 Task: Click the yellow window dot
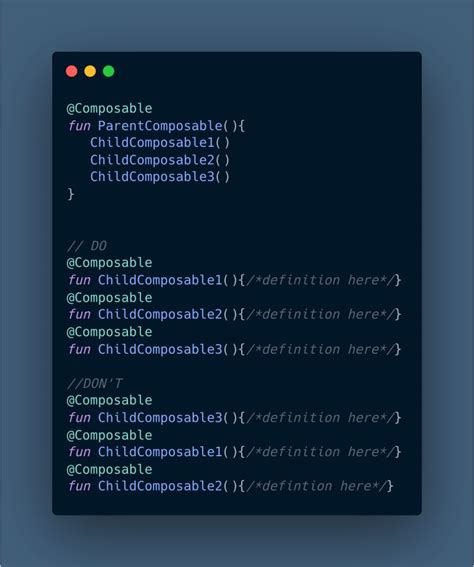tap(90, 71)
